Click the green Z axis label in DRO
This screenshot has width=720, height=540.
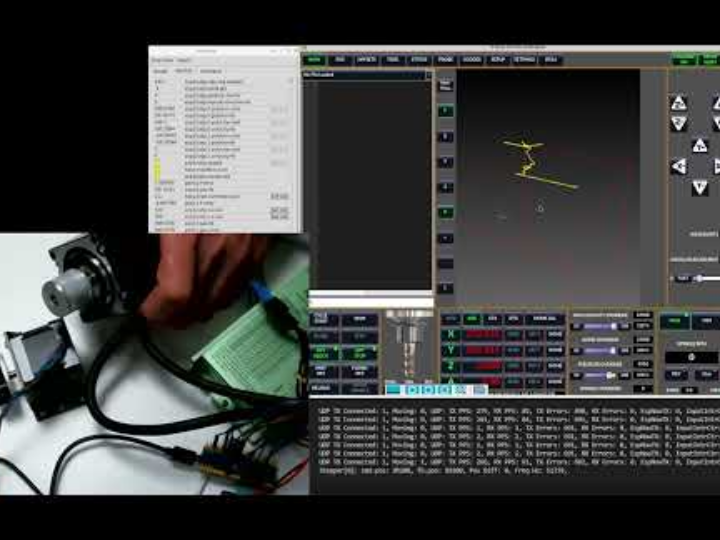pos(450,366)
